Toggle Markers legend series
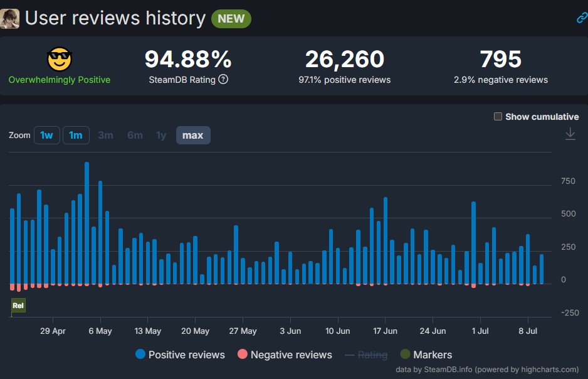This screenshot has width=588, height=379. pyautogui.click(x=426, y=355)
